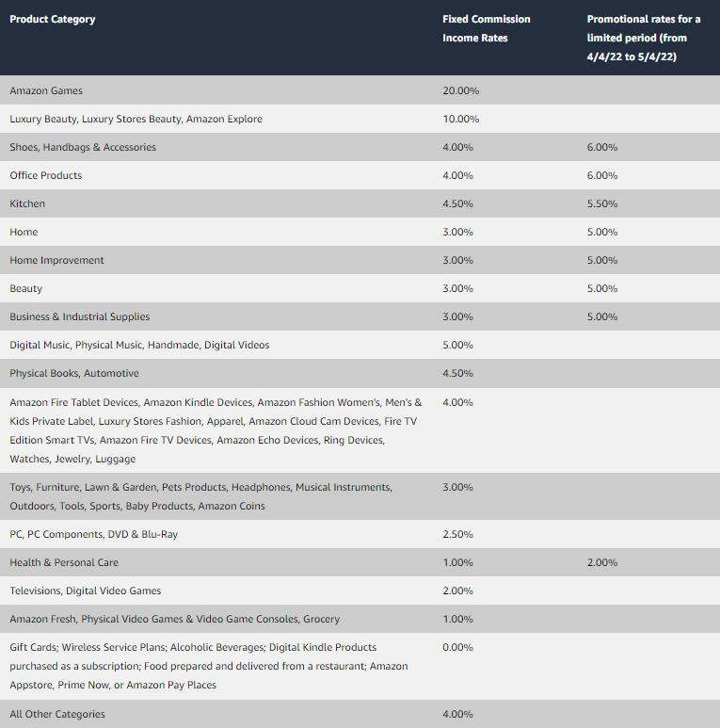Click the 1.00% rate for Amazon Fresh

point(457,620)
